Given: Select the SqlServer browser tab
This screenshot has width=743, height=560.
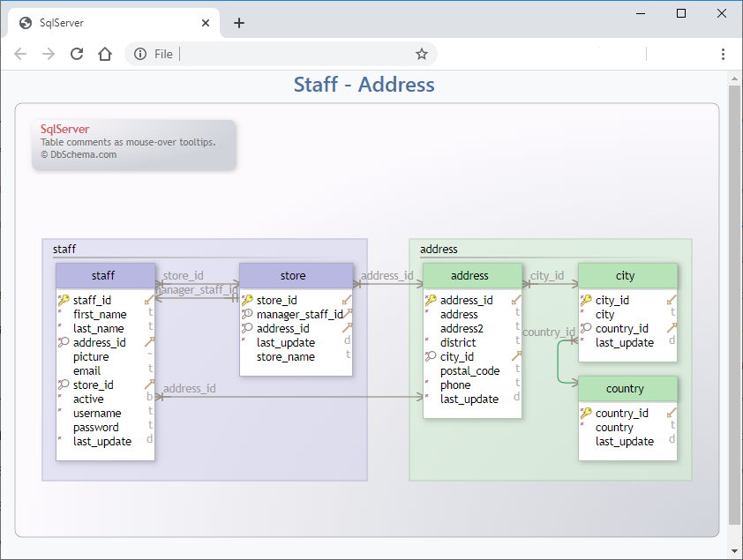Looking at the screenshot, I should point(114,23).
